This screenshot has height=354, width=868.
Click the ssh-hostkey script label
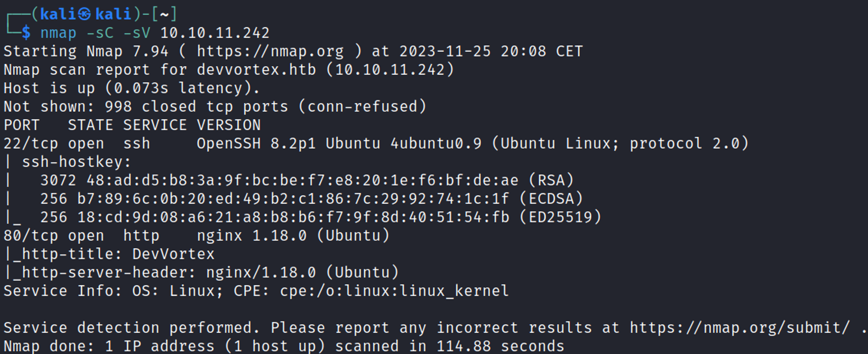pos(76,162)
